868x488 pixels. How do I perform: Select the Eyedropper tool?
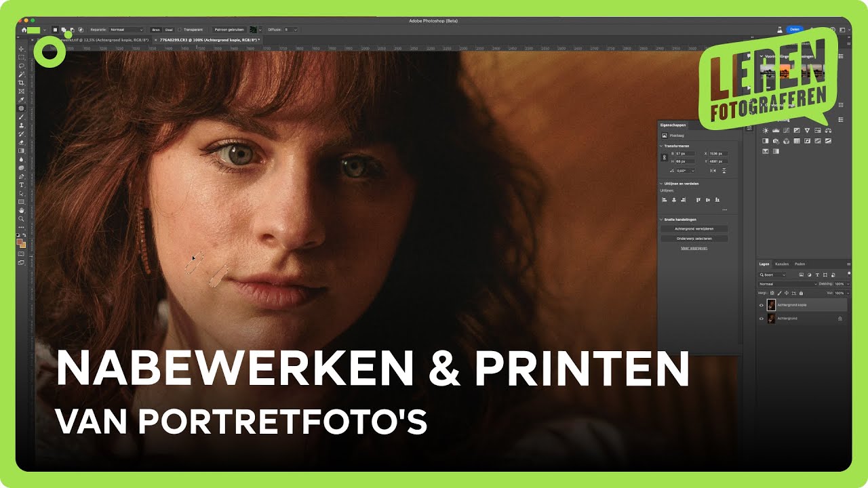point(21,100)
